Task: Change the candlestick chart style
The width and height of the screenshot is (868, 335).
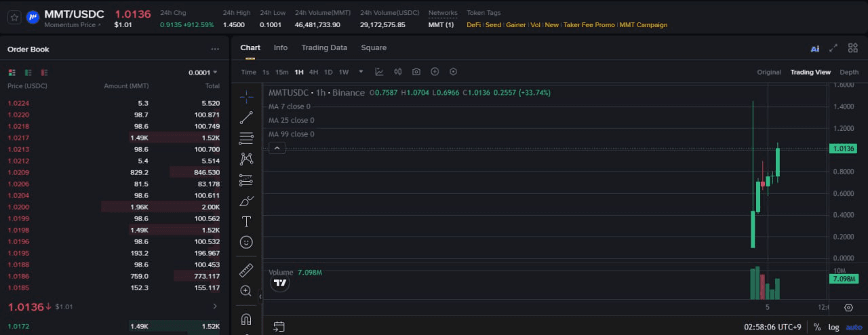Action: tap(398, 72)
